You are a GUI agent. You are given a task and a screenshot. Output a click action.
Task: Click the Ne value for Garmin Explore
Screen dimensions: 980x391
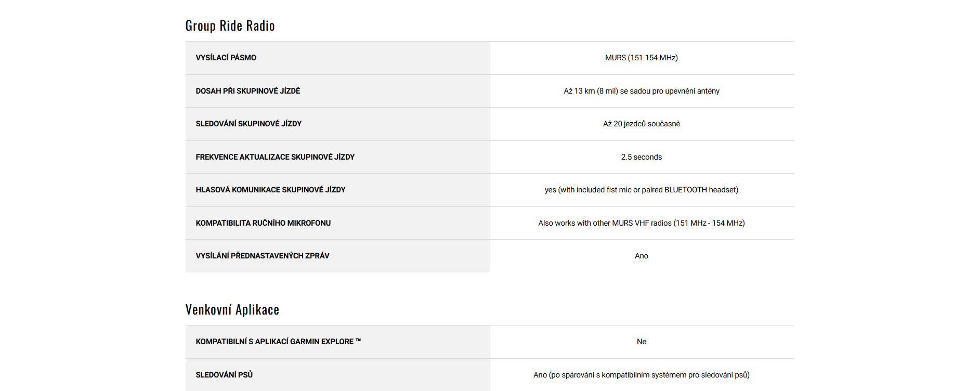[641, 342]
